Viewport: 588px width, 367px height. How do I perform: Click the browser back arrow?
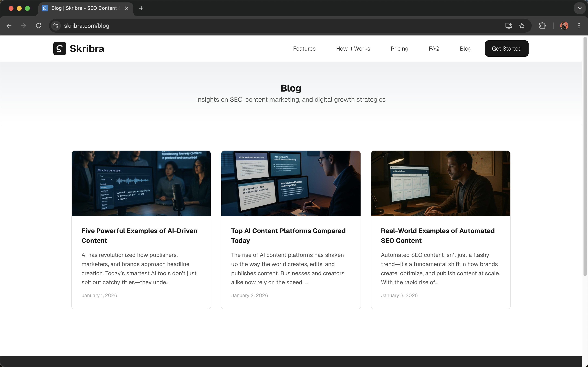[9, 26]
